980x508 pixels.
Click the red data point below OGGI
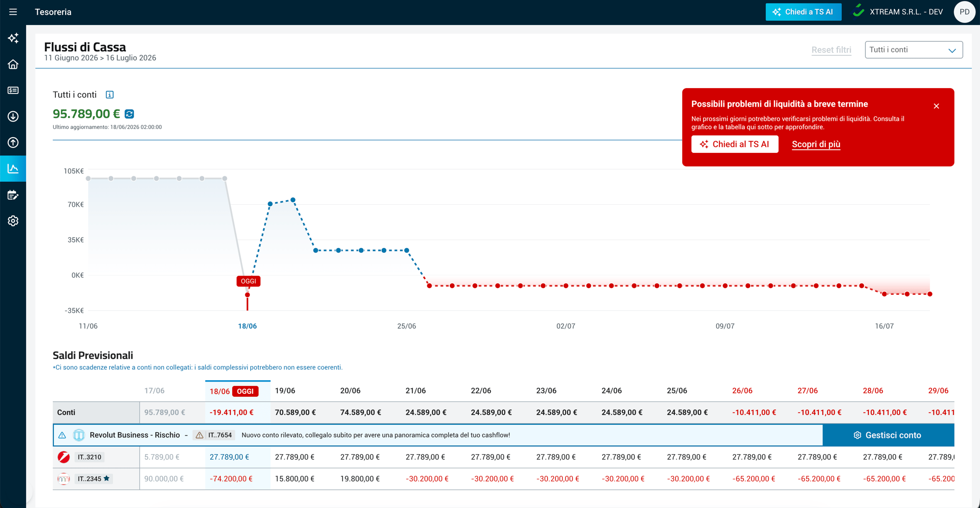click(x=247, y=295)
